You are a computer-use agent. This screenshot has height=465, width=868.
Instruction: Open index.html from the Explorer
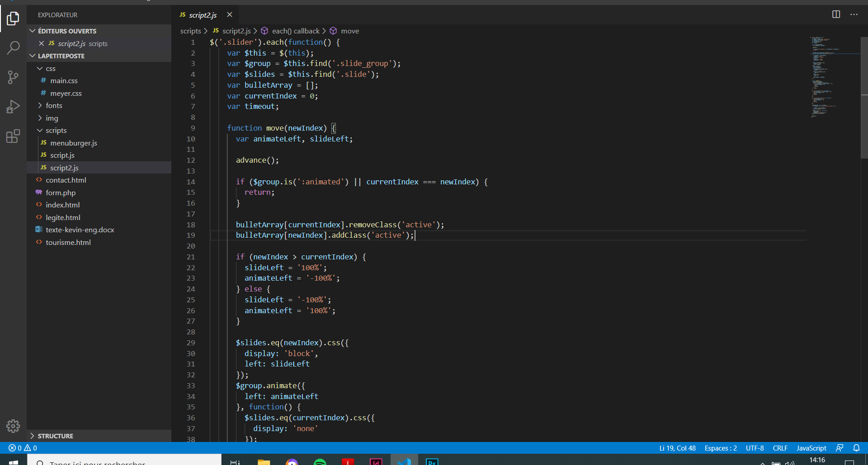click(62, 205)
